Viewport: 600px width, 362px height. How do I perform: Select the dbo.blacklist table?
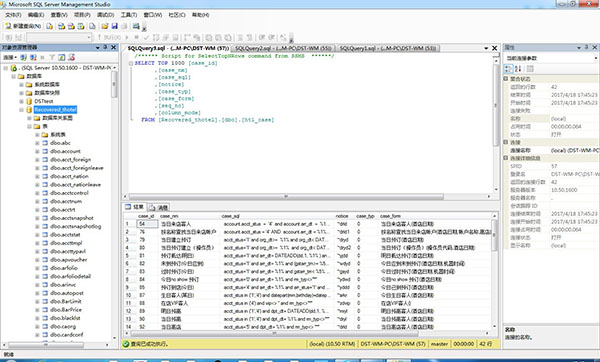[65, 318]
